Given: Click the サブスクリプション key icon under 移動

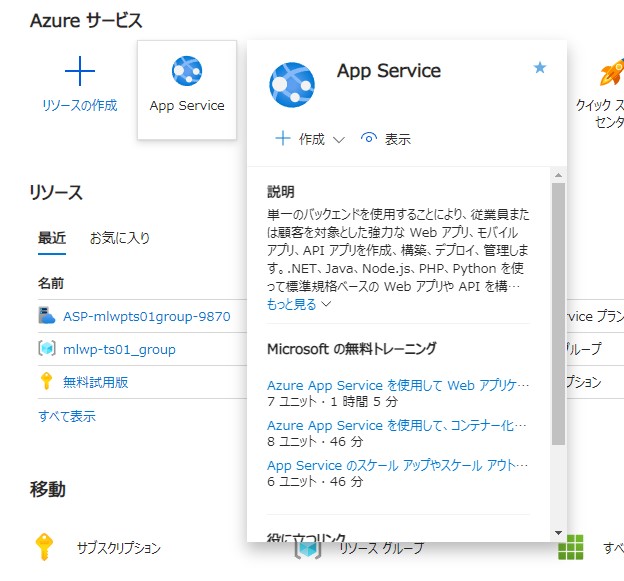Looking at the screenshot, I should tap(45, 547).
